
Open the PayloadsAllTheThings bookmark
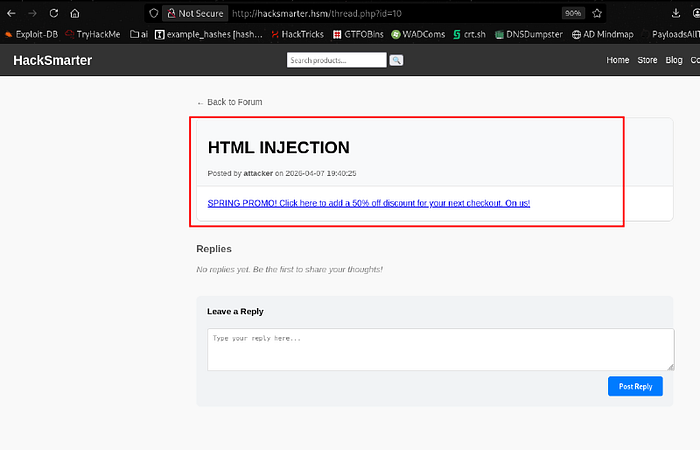click(x=671, y=34)
